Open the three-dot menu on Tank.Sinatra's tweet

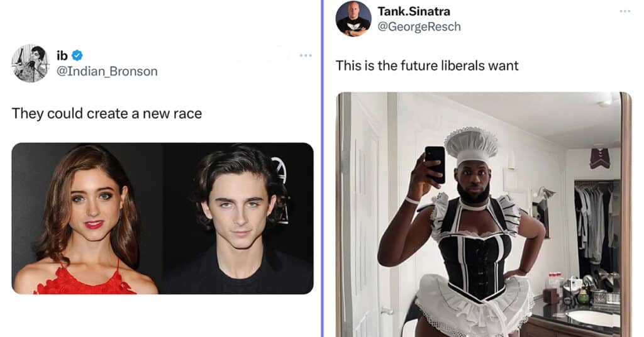click(x=625, y=11)
